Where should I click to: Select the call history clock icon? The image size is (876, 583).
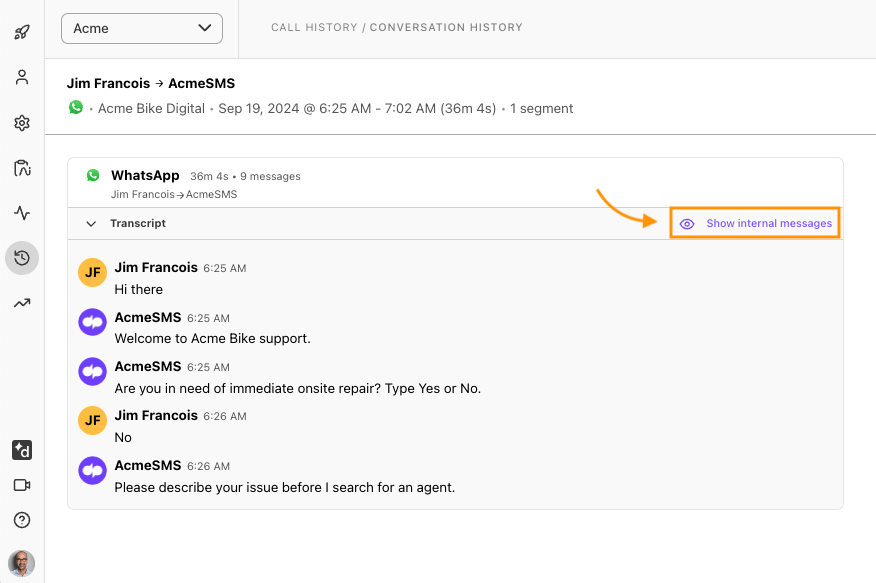[x=22, y=258]
